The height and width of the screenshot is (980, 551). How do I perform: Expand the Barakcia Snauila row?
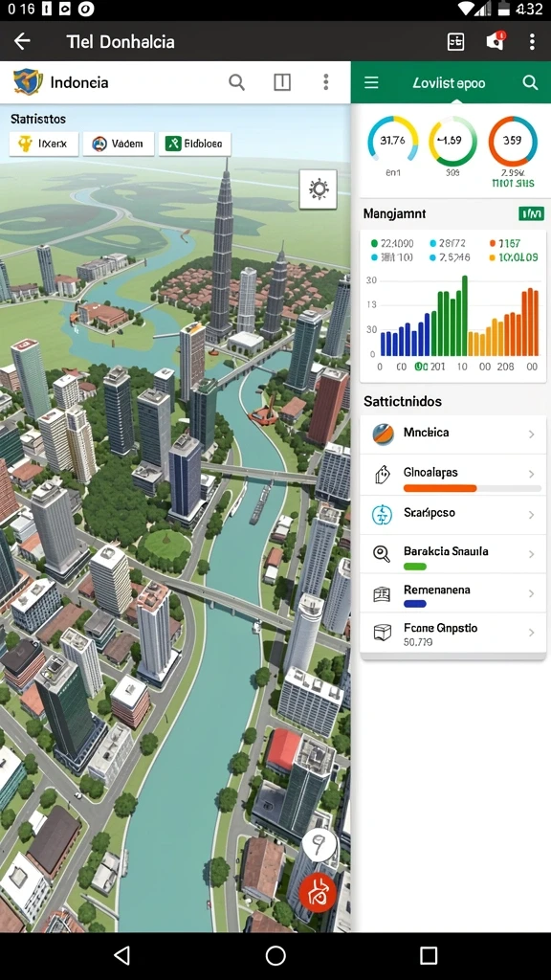(452, 554)
